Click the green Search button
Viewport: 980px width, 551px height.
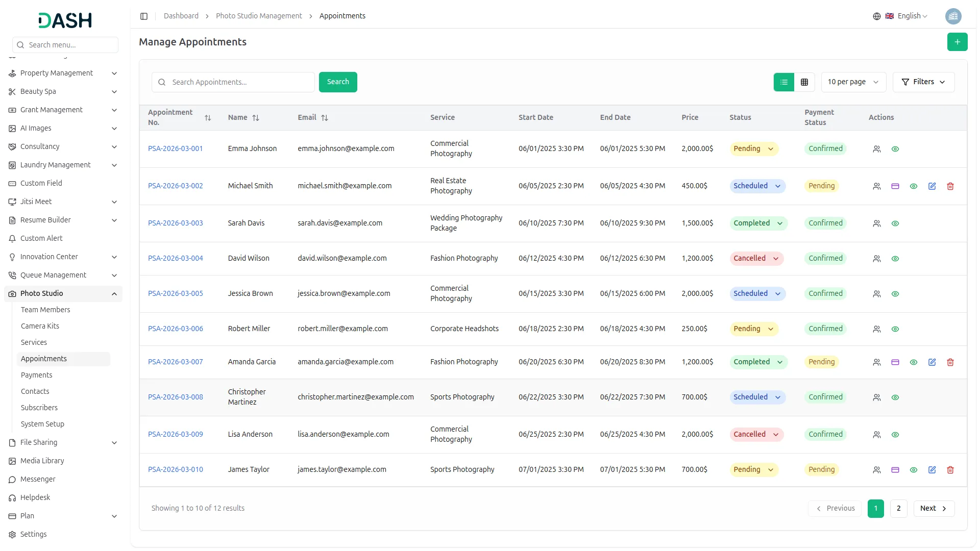[338, 82]
